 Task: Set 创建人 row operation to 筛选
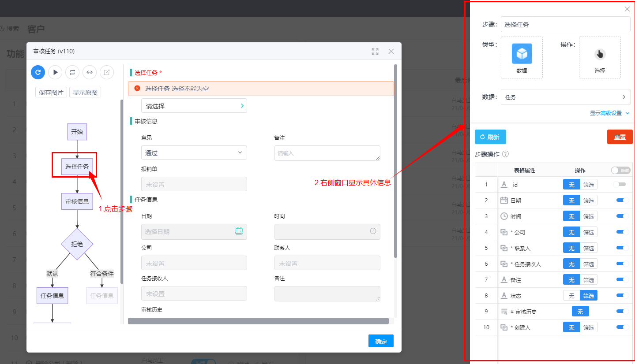(x=589, y=327)
